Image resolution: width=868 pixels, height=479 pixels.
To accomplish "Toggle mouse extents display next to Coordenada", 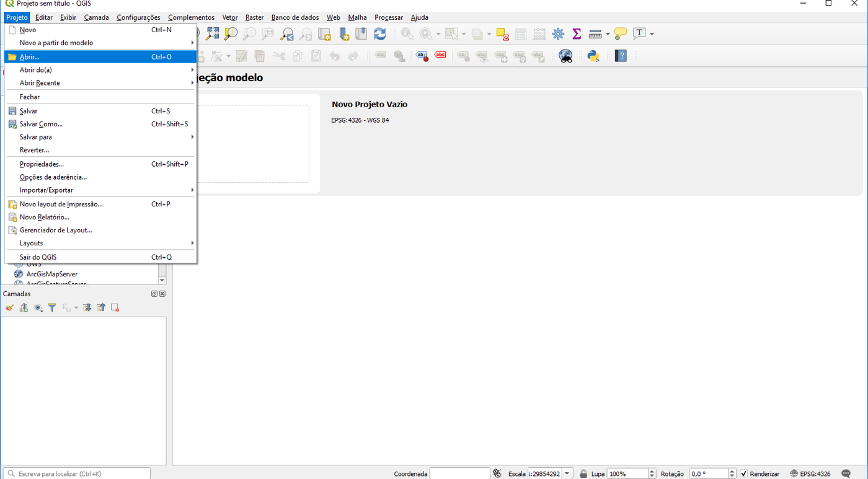I will tap(497, 473).
